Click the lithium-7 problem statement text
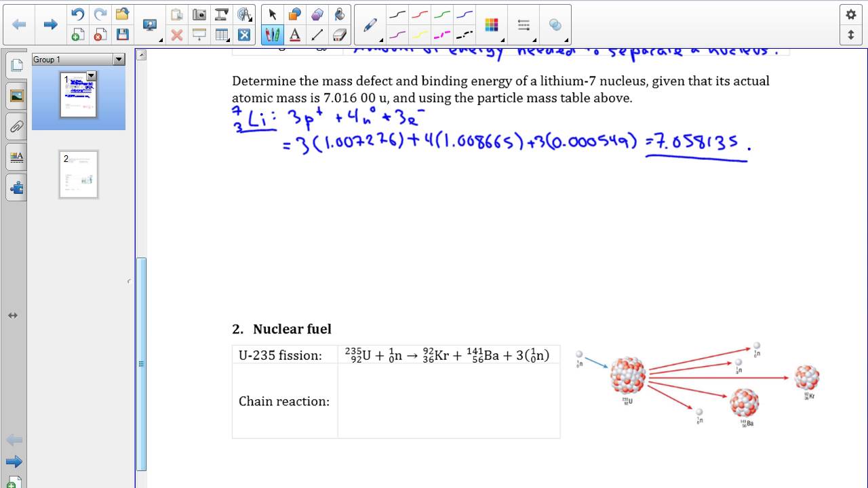868x488 pixels. point(500,89)
